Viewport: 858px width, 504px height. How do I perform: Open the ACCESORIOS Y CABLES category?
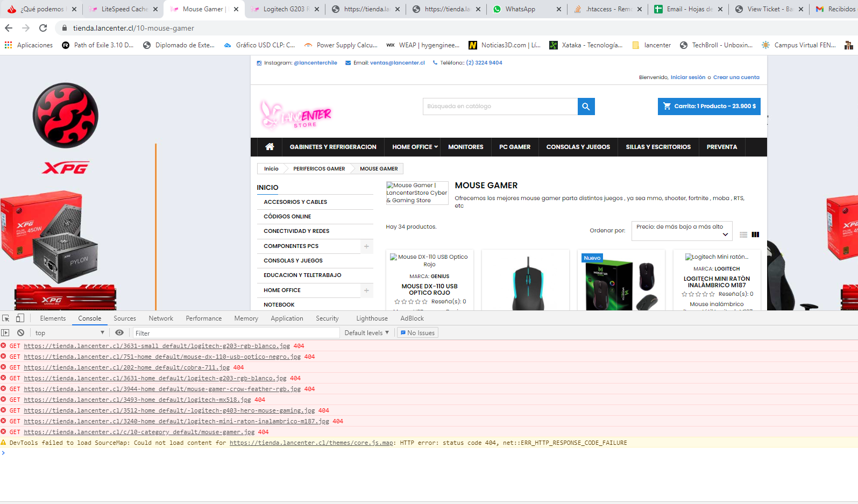point(295,202)
